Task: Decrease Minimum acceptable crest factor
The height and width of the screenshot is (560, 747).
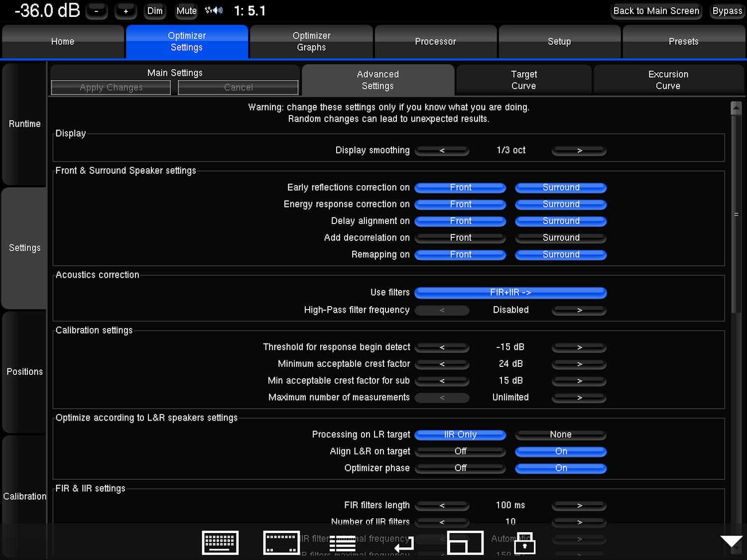Action: [442, 364]
